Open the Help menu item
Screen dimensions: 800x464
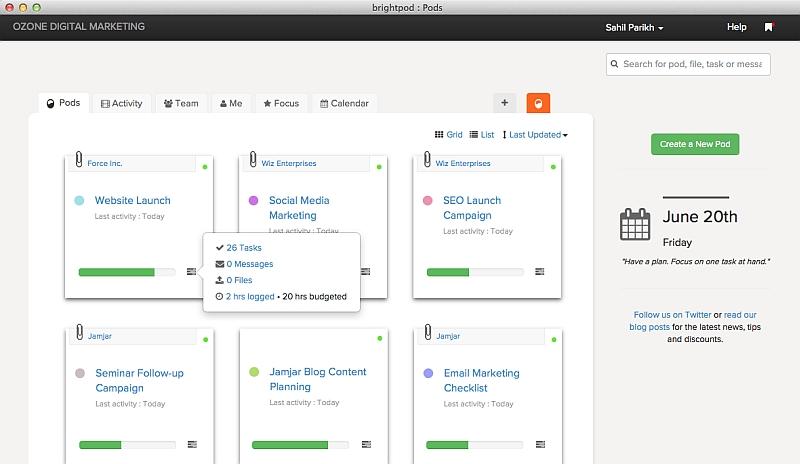(736, 27)
